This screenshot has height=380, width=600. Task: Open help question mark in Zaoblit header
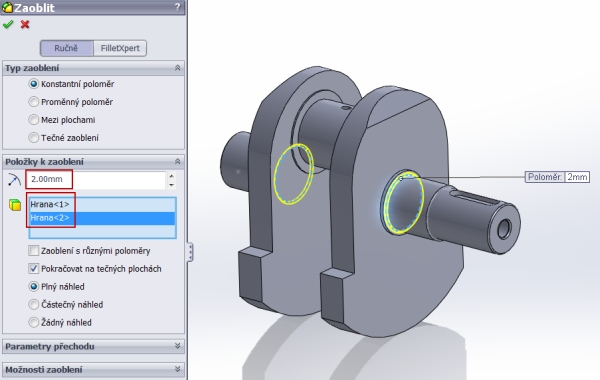178,7
